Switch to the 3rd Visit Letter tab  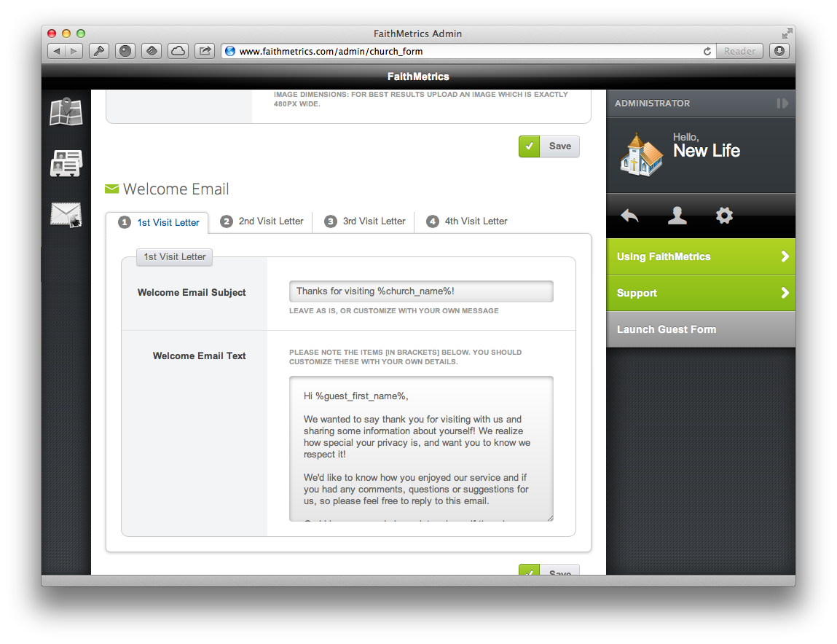click(x=364, y=221)
